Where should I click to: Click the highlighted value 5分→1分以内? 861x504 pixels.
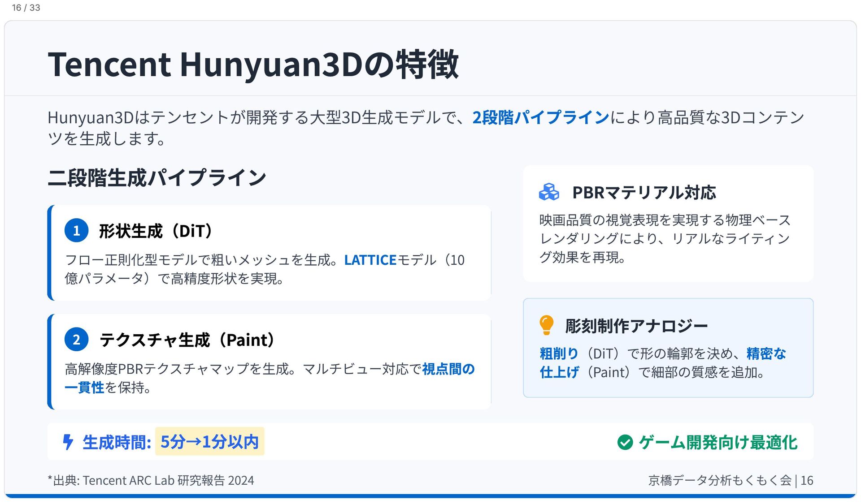pyautogui.click(x=209, y=442)
